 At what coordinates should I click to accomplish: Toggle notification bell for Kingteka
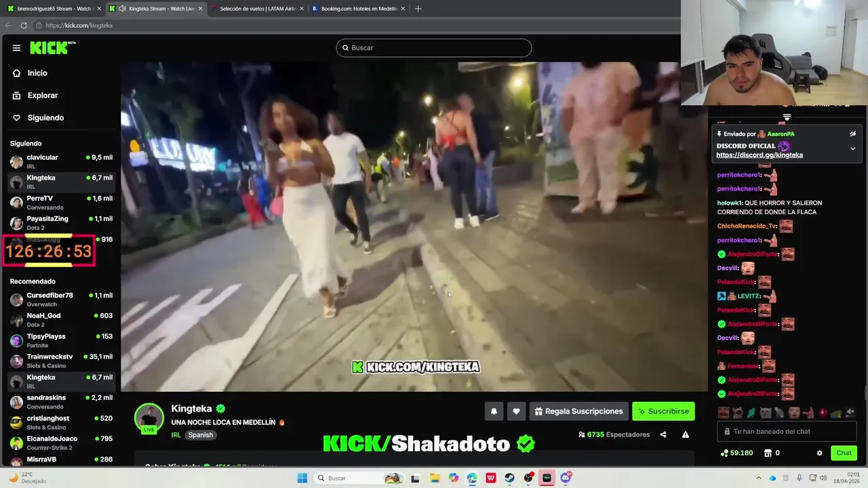[x=494, y=411]
